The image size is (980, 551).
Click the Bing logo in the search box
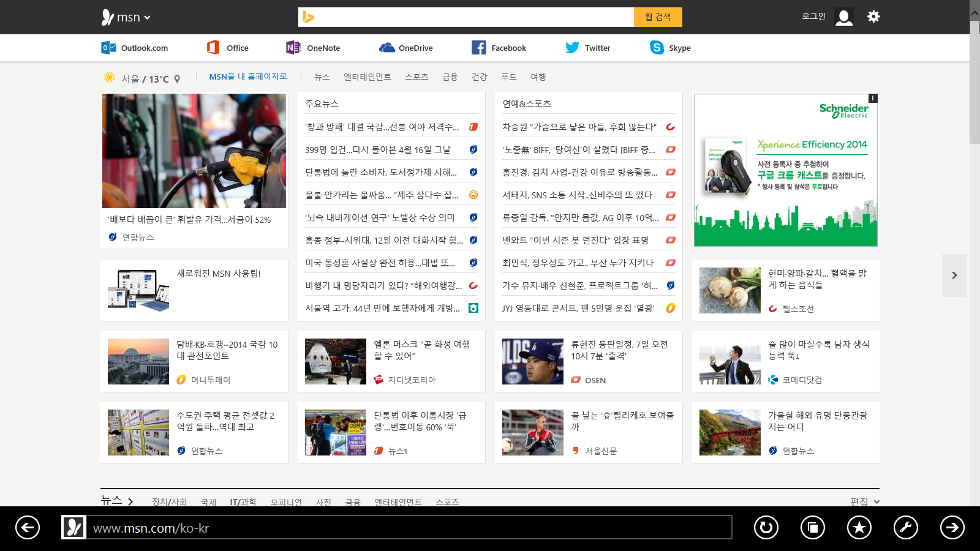[308, 17]
